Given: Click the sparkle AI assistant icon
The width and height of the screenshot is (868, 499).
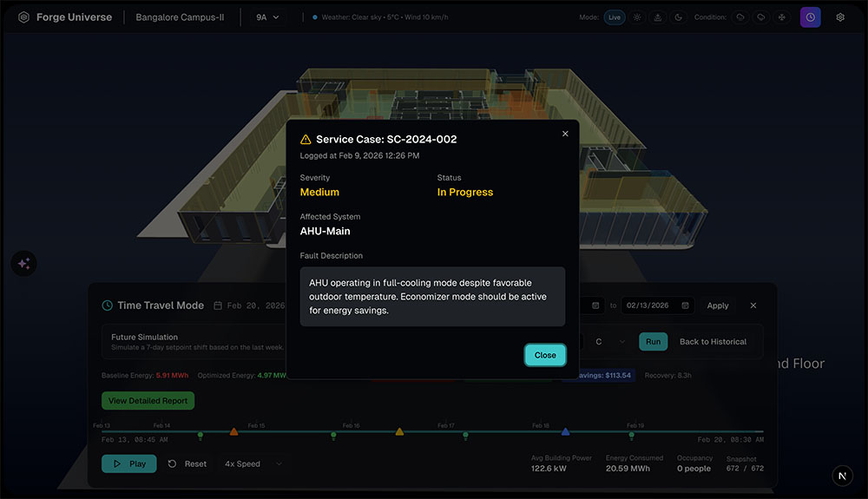Looking at the screenshot, I should click(x=24, y=265).
